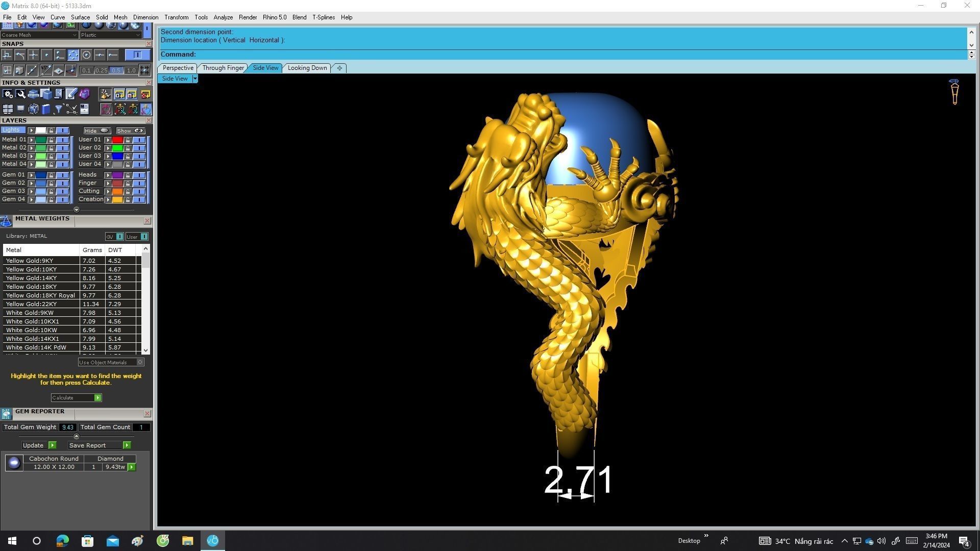Collapse the Gem Reporter up arrow
Image resolution: width=980 pixels, height=551 pixels.
tap(77, 436)
